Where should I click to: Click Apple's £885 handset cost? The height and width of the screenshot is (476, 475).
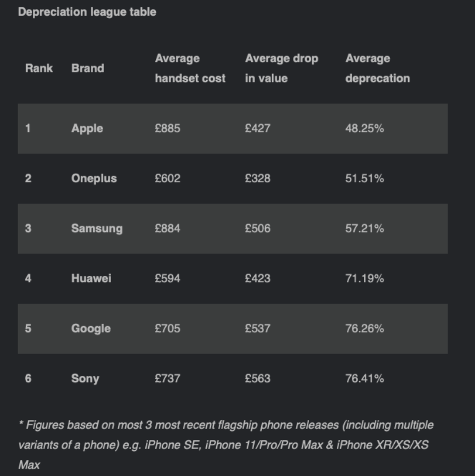pos(168,129)
